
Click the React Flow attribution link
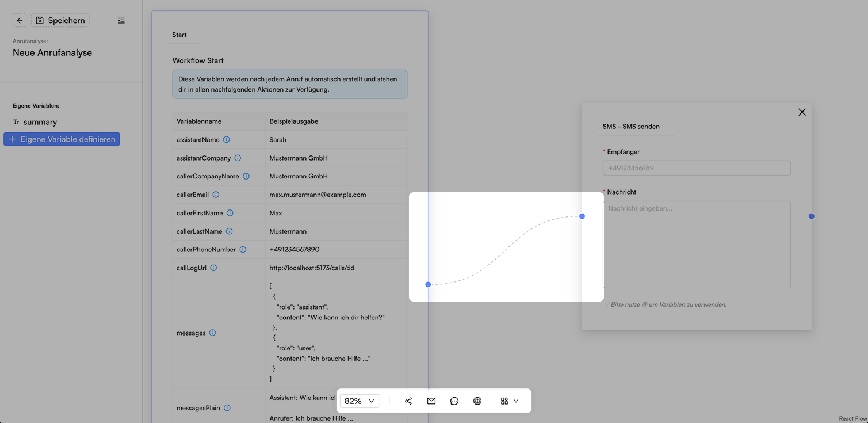[x=852, y=419]
